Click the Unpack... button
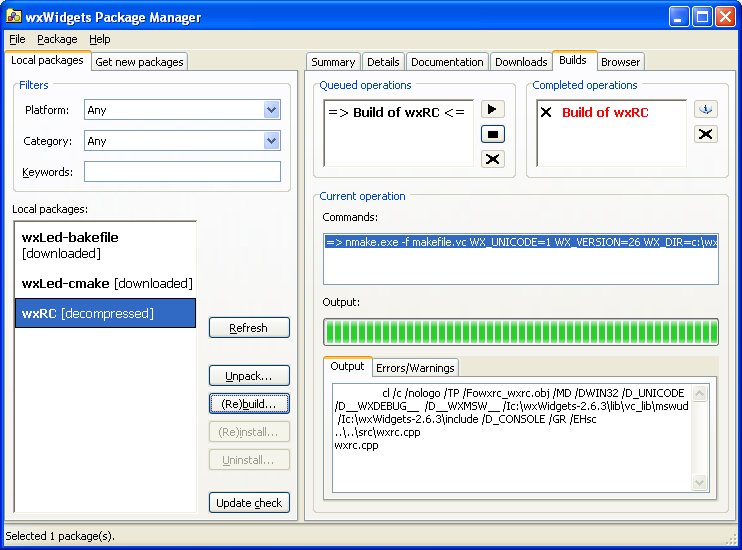This screenshot has height=550, width=742. [x=249, y=376]
